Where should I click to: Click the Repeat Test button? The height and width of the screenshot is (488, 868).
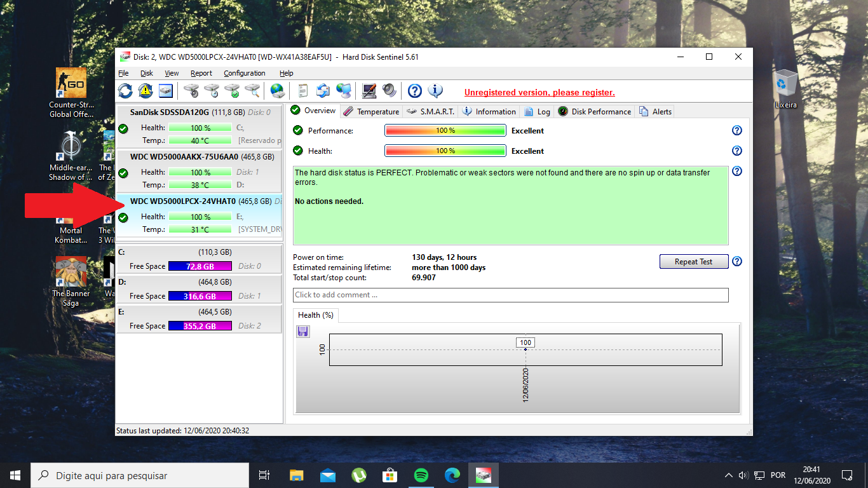click(693, 261)
